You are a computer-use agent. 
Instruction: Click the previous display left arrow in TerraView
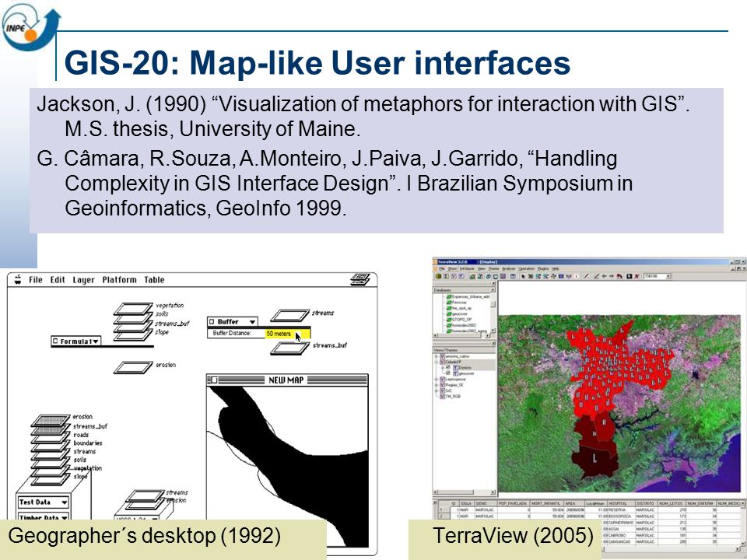click(x=604, y=276)
